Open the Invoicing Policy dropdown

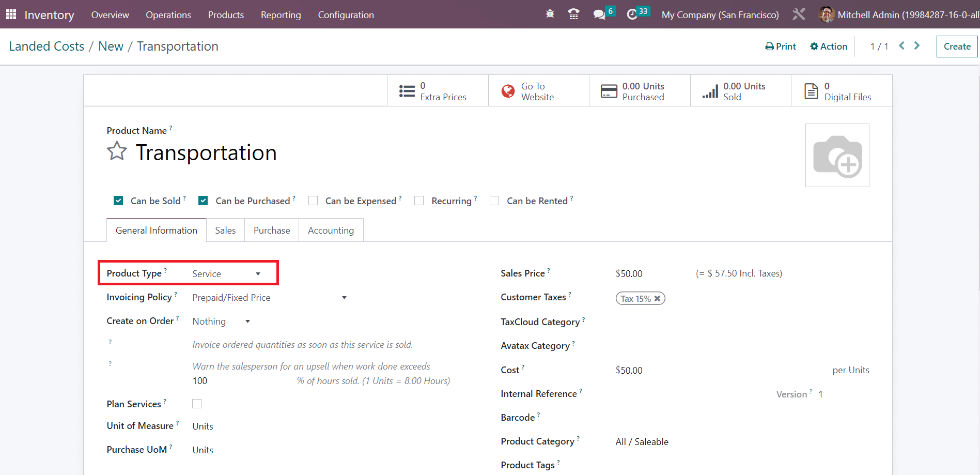269,298
